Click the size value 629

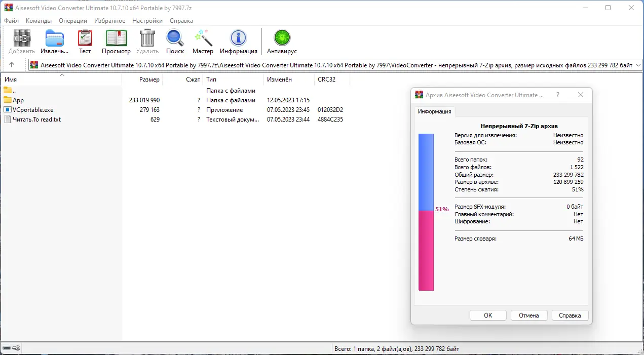[x=155, y=120]
